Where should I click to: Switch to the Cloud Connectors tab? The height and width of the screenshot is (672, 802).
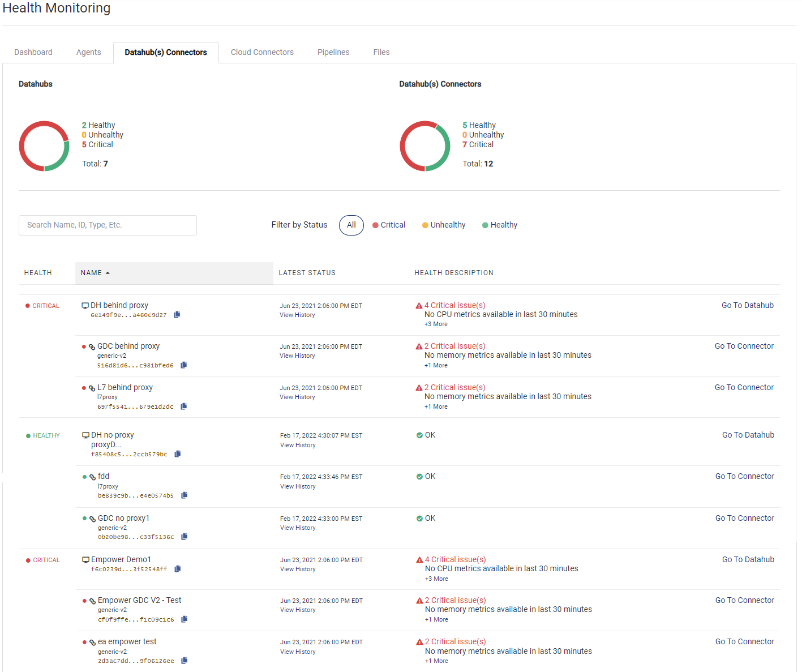pyautogui.click(x=262, y=52)
